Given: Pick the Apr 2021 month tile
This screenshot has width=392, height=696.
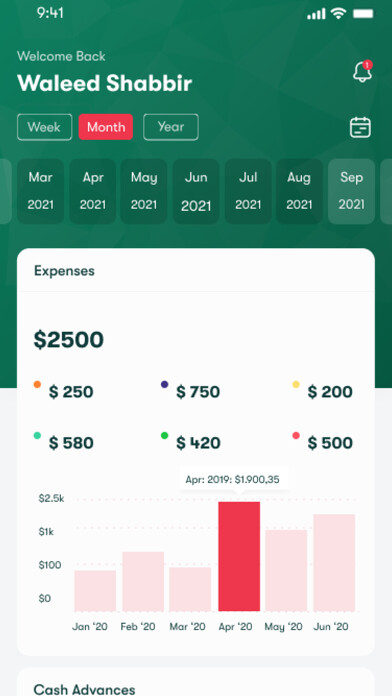Looking at the screenshot, I should coord(93,191).
